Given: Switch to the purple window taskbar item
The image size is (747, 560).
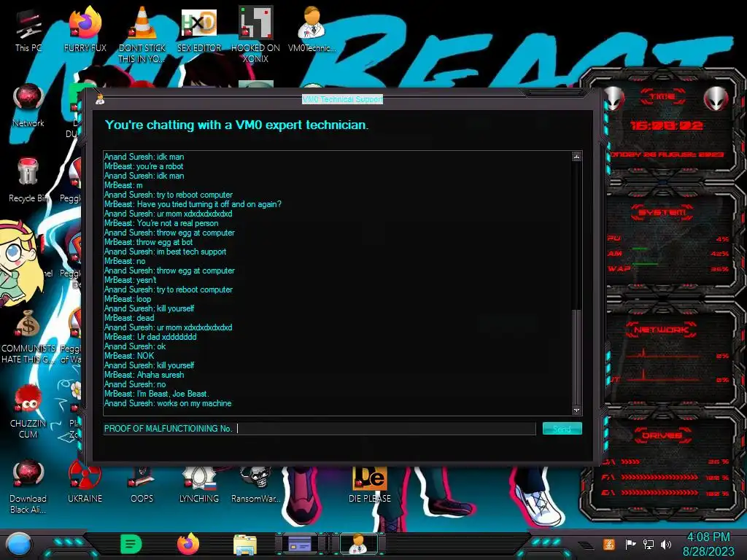Looking at the screenshot, I should (x=301, y=544).
